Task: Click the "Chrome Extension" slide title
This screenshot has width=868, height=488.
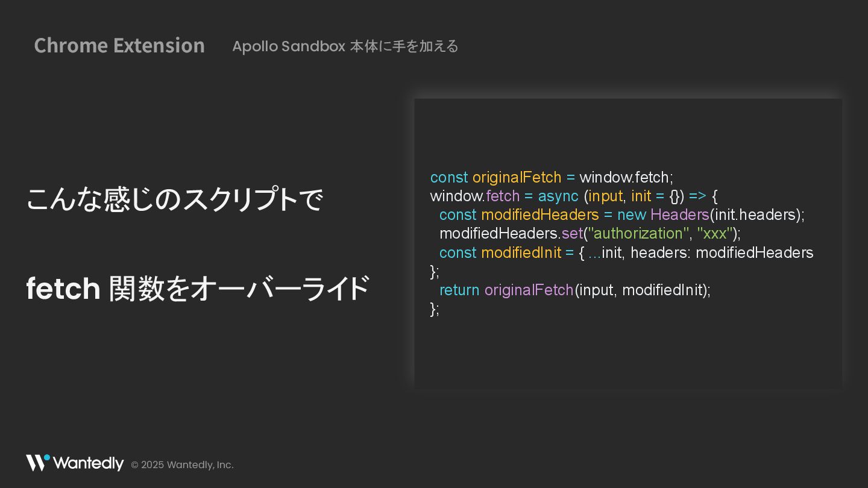Action: [x=119, y=46]
